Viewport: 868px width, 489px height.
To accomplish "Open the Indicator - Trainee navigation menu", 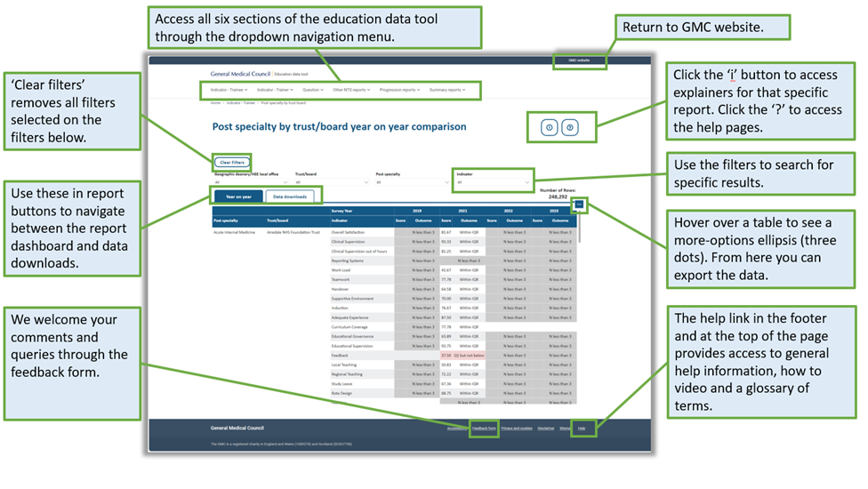I will [229, 90].
